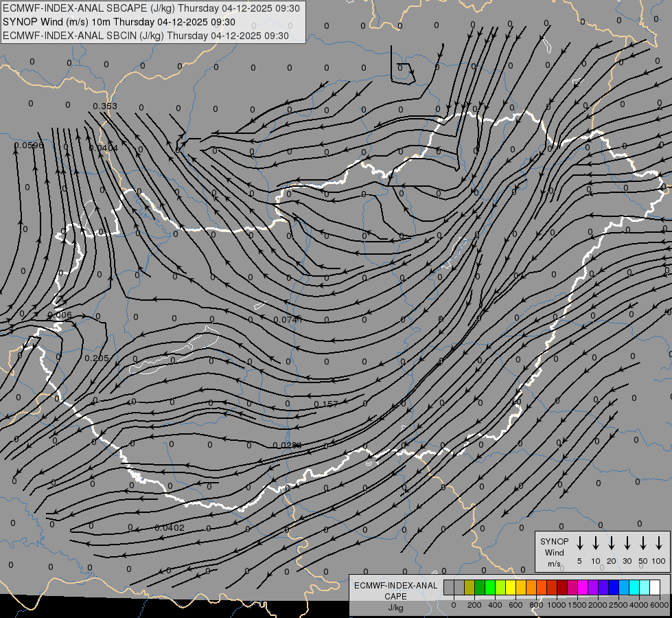Click the 2000 tick on CAPE scale
672x618 pixels.
tap(598, 605)
